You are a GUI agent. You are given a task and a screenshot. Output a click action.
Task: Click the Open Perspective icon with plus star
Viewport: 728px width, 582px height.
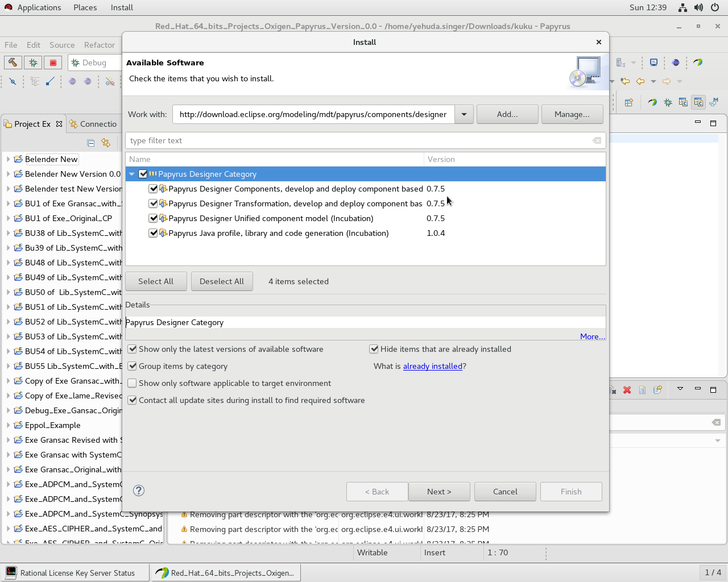[628, 102]
